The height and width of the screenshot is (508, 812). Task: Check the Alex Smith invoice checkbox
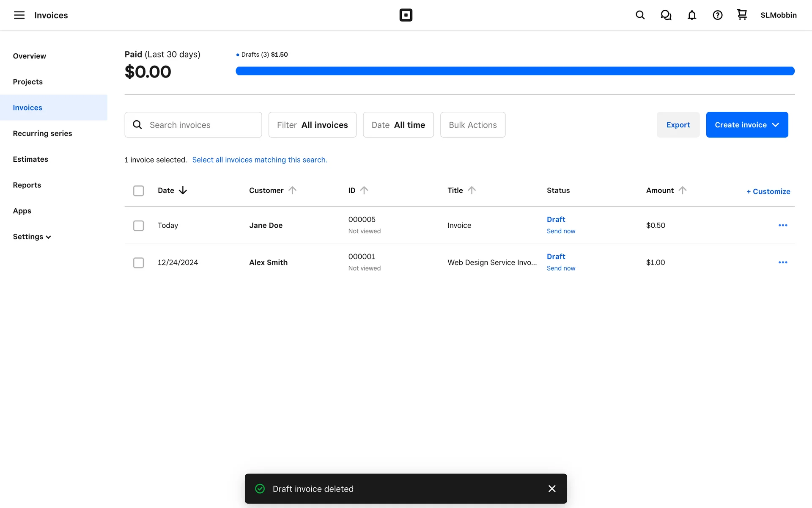pos(138,263)
